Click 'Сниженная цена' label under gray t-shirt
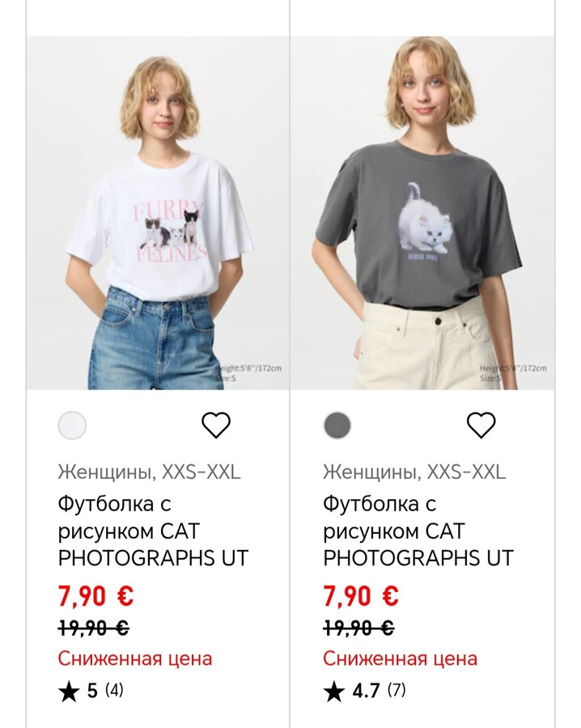The height and width of the screenshot is (728, 581). click(401, 658)
